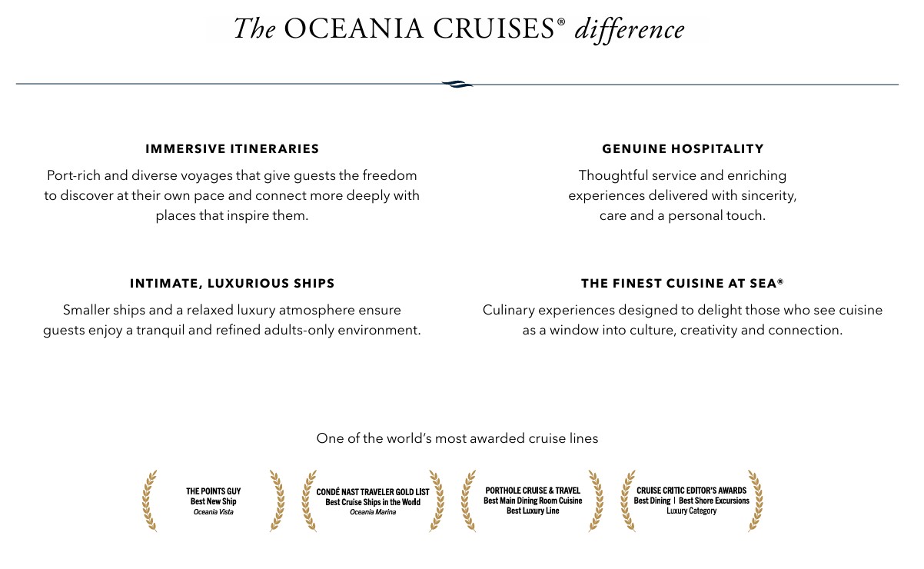Click the wave emblem on the divider line
924x569 pixels.
point(458,84)
